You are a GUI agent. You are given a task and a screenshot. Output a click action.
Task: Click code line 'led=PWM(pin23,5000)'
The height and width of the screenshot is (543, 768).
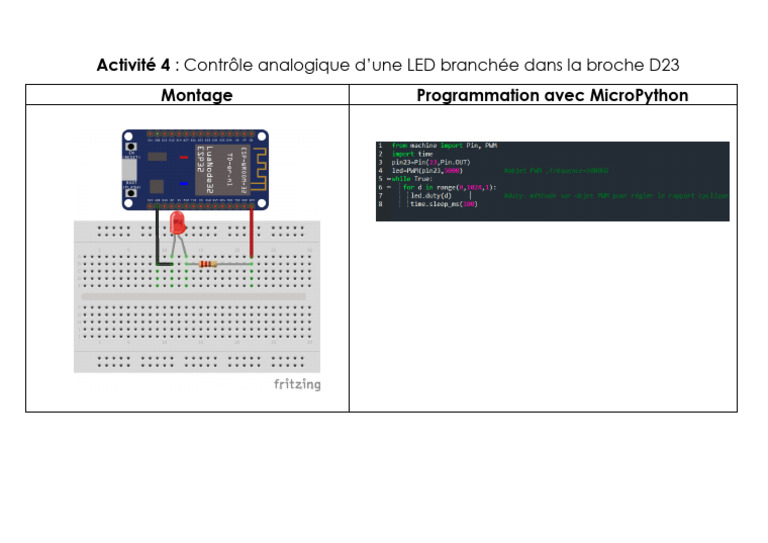click(x=427, y=170)
